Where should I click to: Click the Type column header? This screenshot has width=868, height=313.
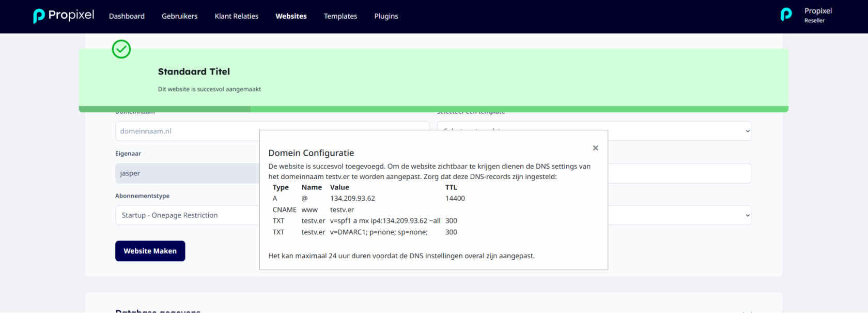281,187
